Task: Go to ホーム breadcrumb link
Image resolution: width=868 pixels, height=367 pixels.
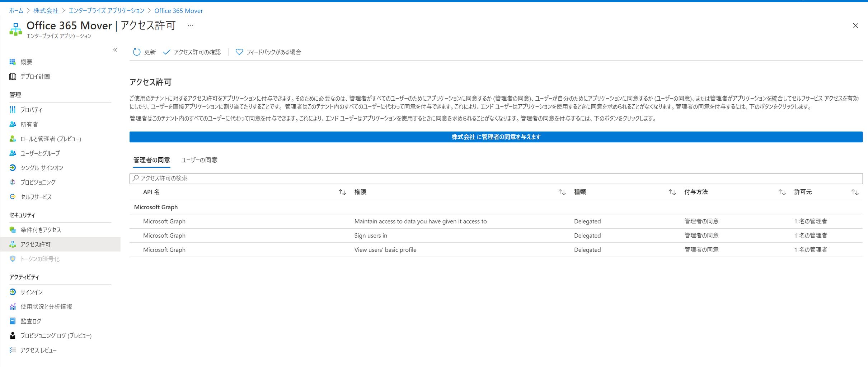Action: pos(16,11)
